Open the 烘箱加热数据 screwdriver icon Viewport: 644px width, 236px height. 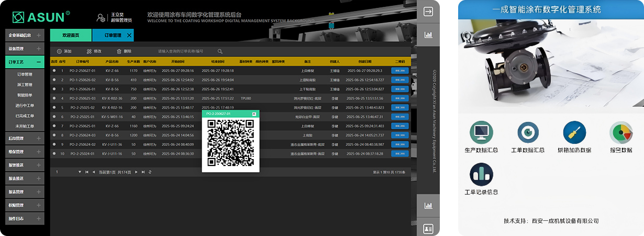(574, 132)
